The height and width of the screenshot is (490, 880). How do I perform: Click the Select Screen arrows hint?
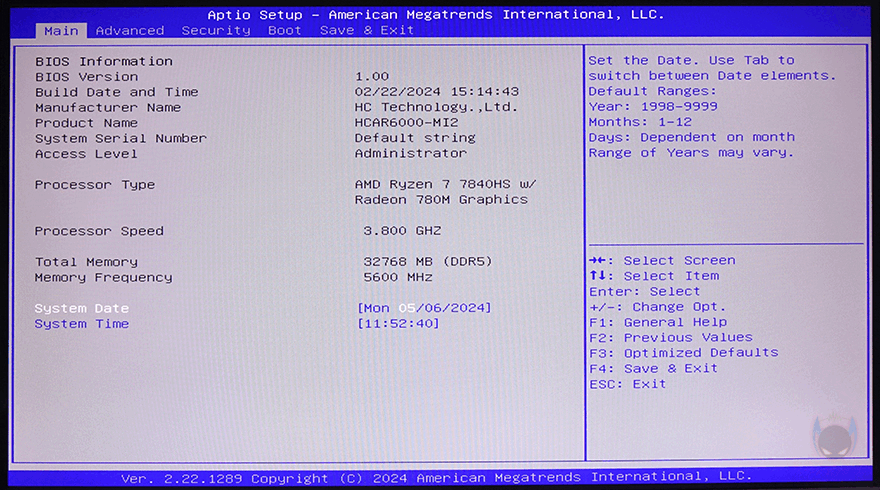pyautogui.click(x=662, y=260)
